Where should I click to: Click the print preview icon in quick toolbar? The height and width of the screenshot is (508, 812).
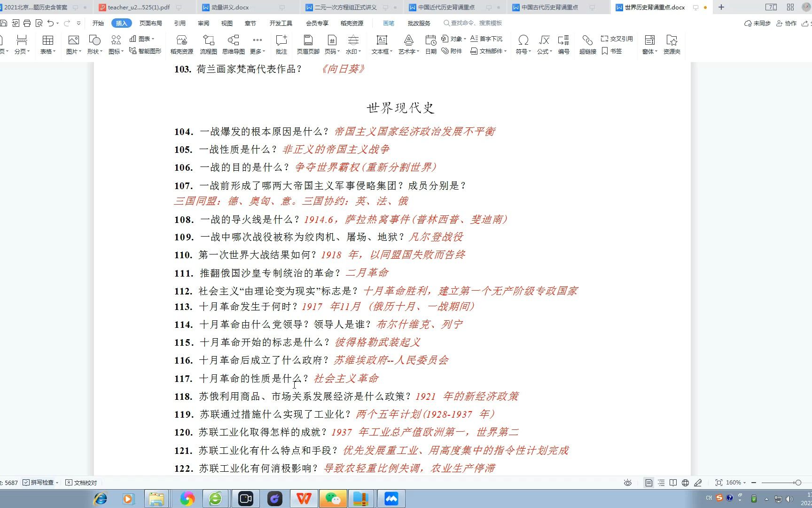click(x=39, y=23)
